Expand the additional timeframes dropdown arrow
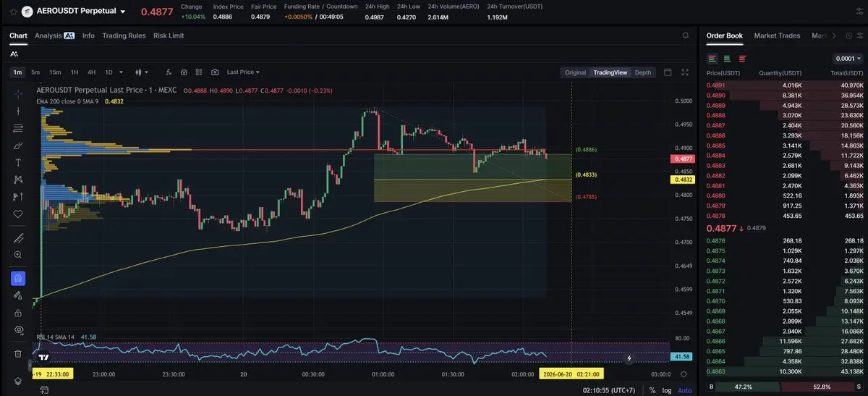The width and height of the screenshot is (868, 396). [x=121, y=72]
